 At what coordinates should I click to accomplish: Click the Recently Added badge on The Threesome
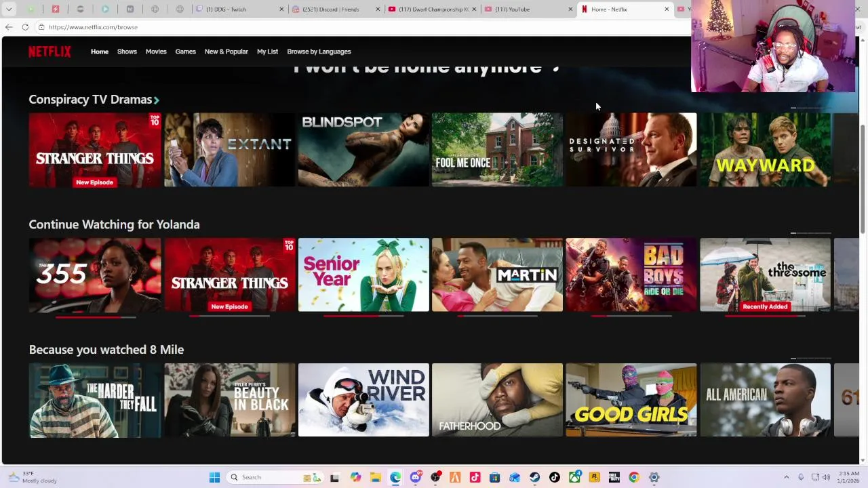click(765, 306)
